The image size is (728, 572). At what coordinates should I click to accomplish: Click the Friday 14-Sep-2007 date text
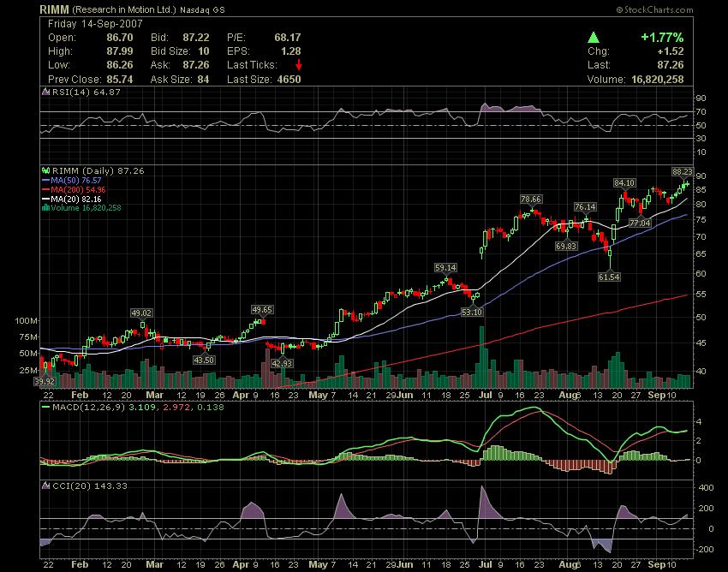(x=95, y=24)
